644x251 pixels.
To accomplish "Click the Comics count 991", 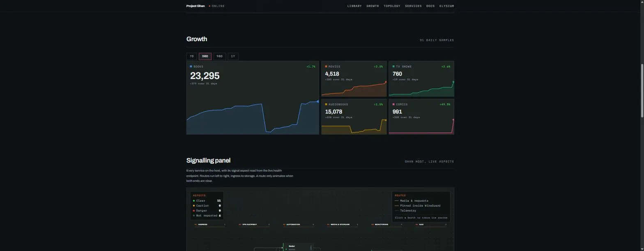I will pos(397,112).
